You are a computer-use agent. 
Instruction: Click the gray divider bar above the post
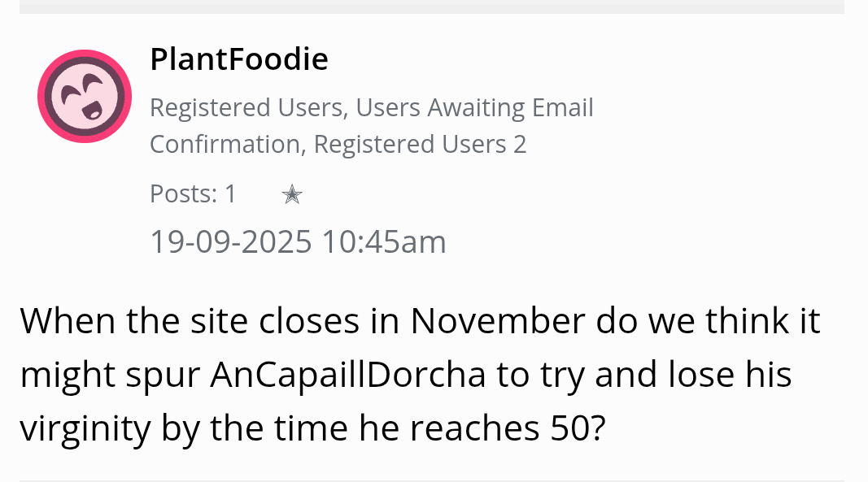(x=431, y=7)
